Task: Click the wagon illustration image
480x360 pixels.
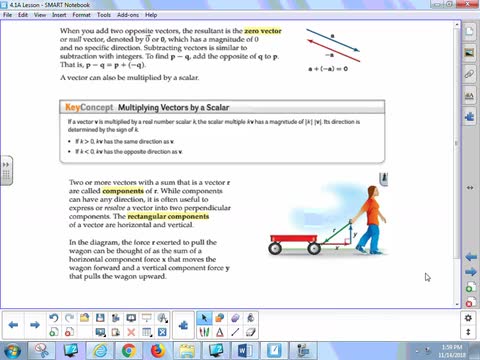Action: pyautogui.click(x=328, y=221)
